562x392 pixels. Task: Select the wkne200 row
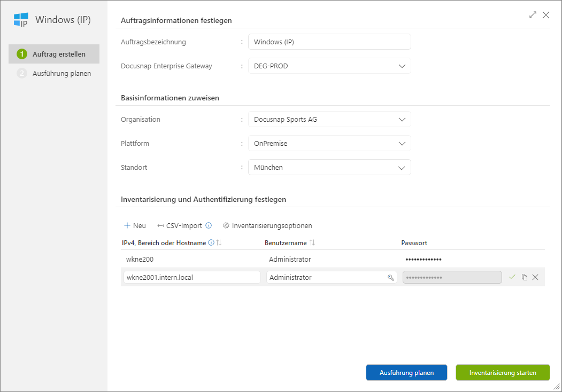[x=333, y=259]
